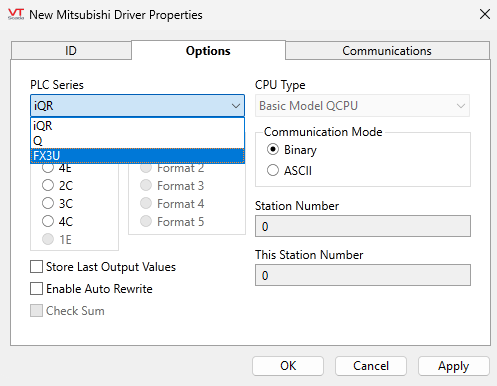Viewport: 497px width, 386px height.
Task: Choose FX3U from the PLC Series list
Action: click(137, 156)
